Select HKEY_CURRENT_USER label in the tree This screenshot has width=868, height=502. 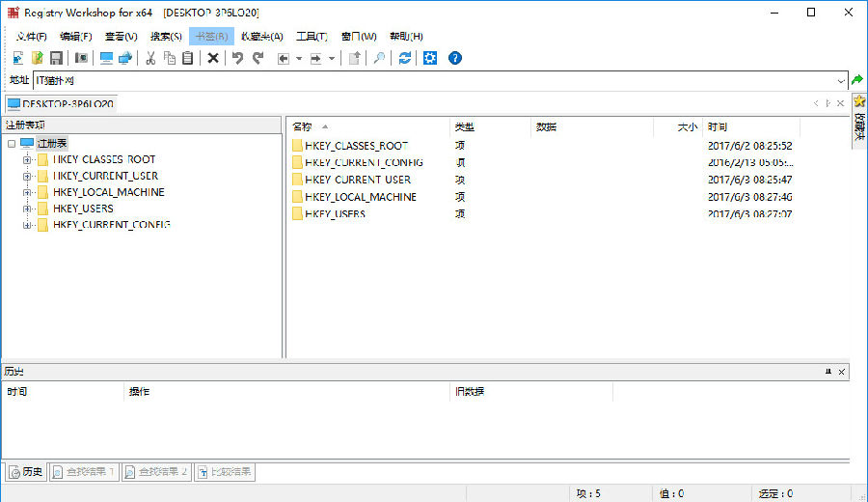[106, 177]
